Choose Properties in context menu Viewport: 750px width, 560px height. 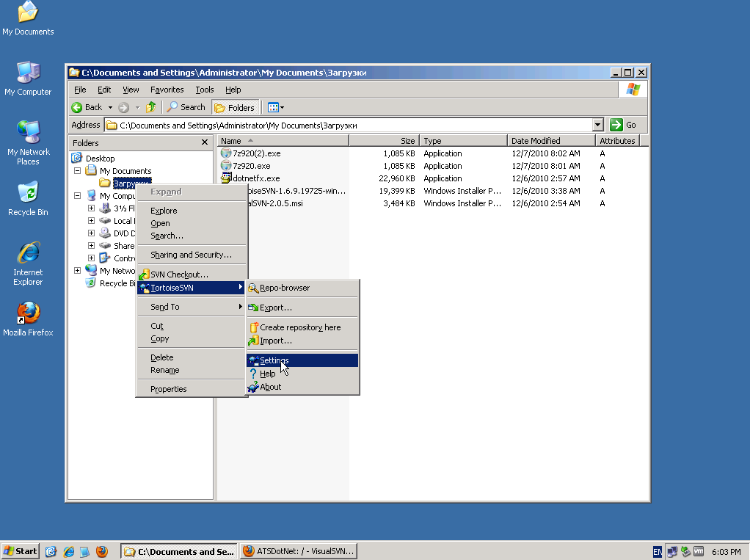[x=192, y=389]
